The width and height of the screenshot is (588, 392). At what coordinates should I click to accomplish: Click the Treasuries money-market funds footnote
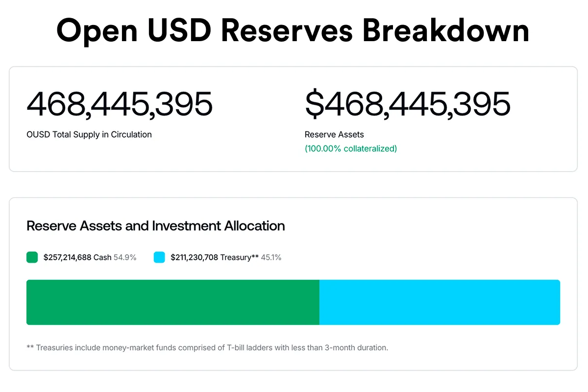(207, 347)
